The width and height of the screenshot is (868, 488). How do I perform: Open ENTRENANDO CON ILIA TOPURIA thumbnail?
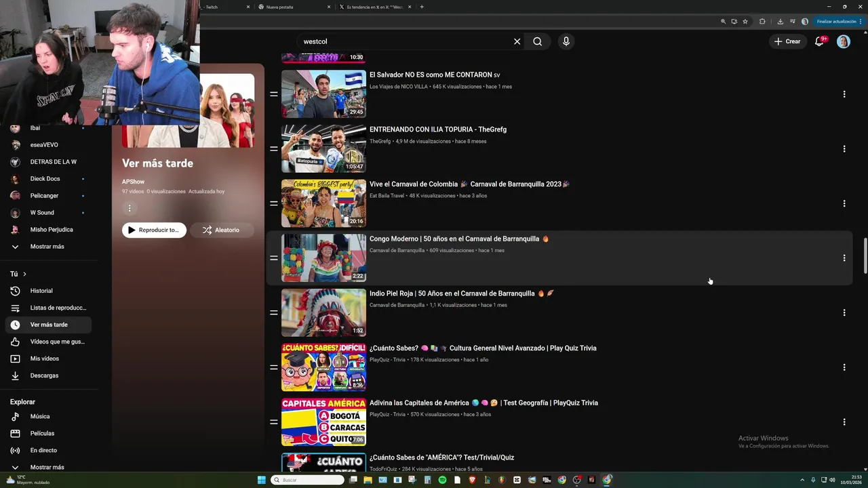click(x=323, y=148)
